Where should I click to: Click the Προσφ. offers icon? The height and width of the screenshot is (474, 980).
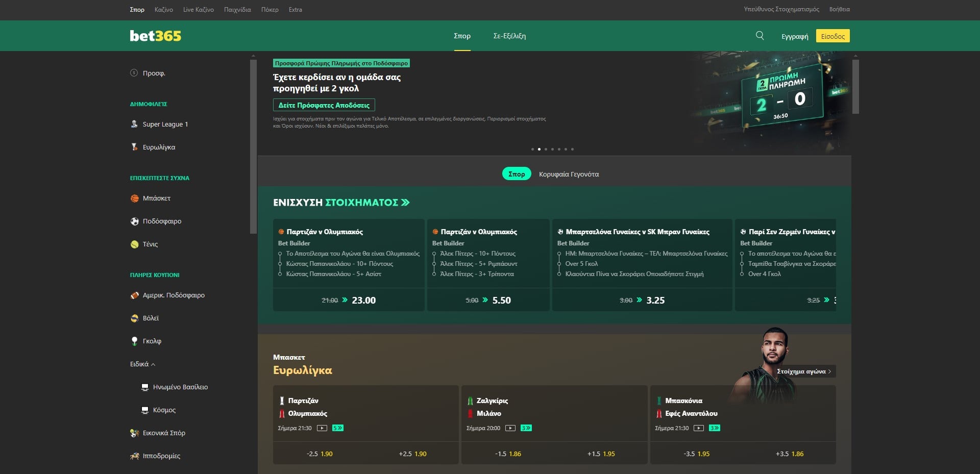coord(134,72)
